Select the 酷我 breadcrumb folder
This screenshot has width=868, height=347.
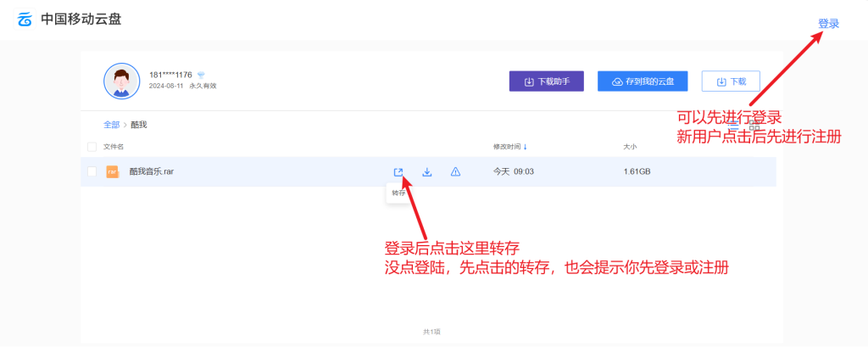pos(139,125)
